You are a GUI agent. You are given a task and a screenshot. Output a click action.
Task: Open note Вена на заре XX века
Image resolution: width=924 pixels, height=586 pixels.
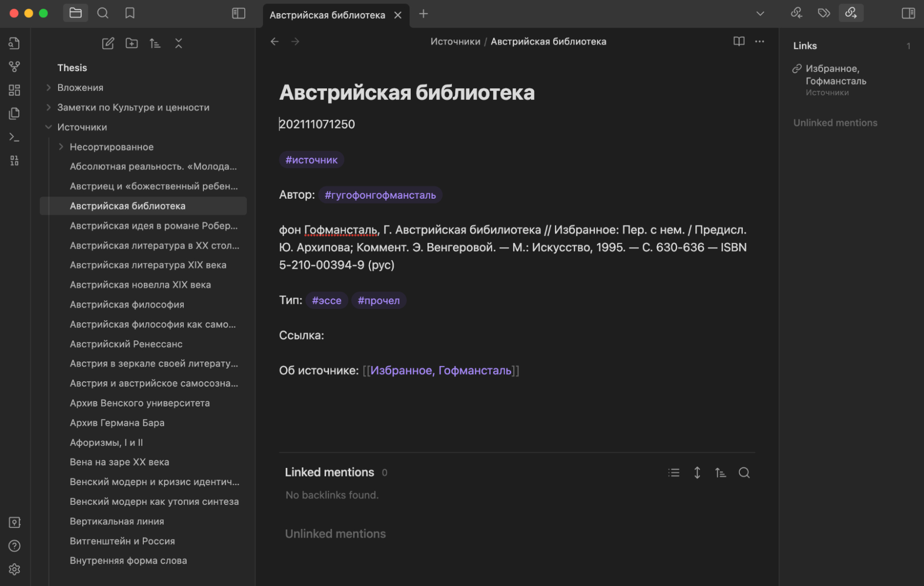(120, 462)
